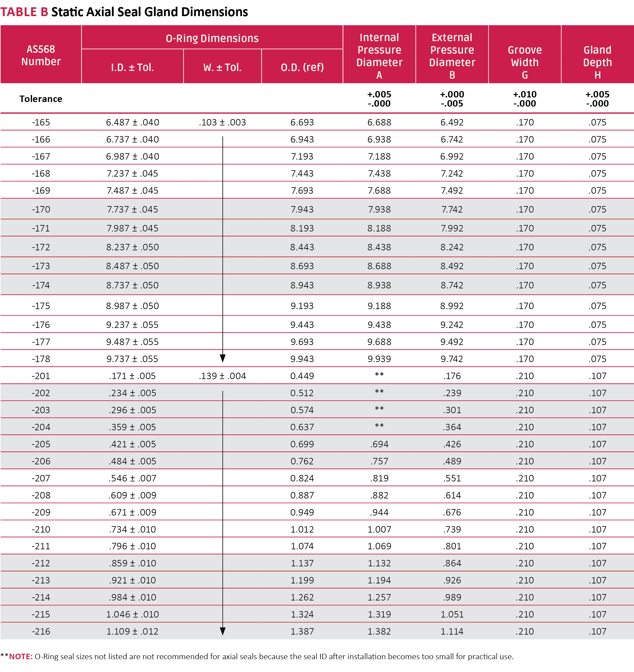
Task: Select the I.D. ± Tol. column header
Action: click(132, 67)
